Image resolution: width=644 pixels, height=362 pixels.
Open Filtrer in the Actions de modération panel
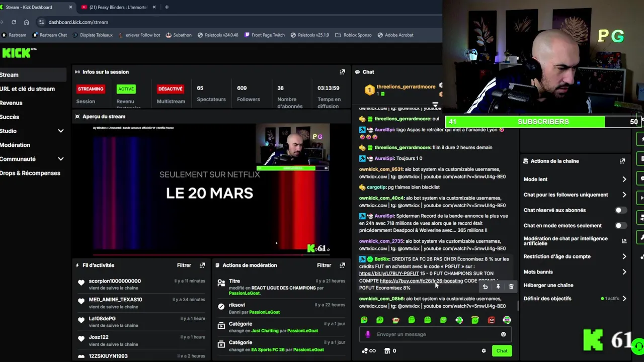324,265
